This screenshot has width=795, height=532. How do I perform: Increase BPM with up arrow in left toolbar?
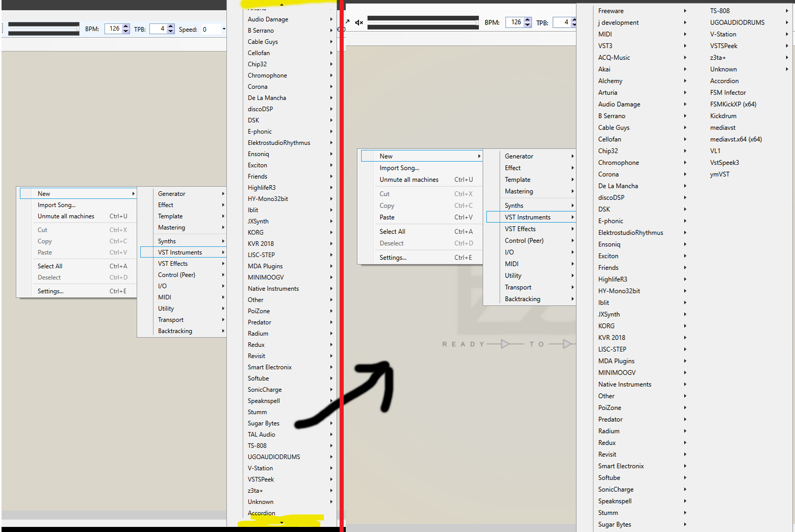click(x=126, y=26)
